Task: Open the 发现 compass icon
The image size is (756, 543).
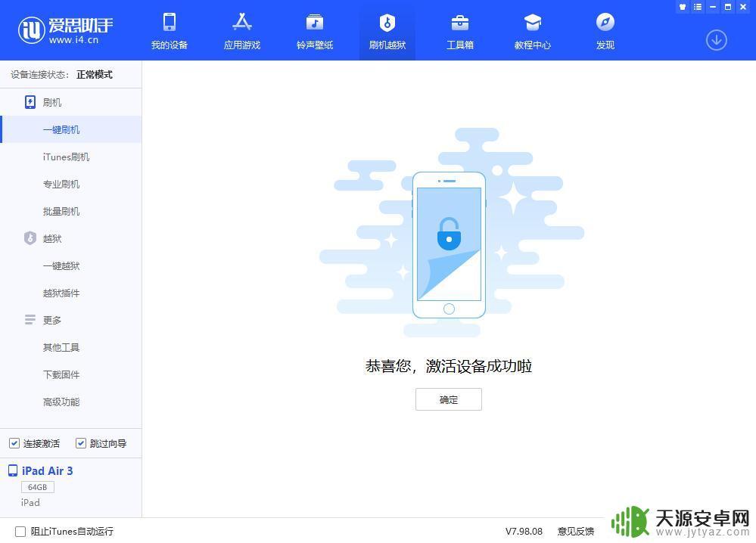Action: click(605, 22)
